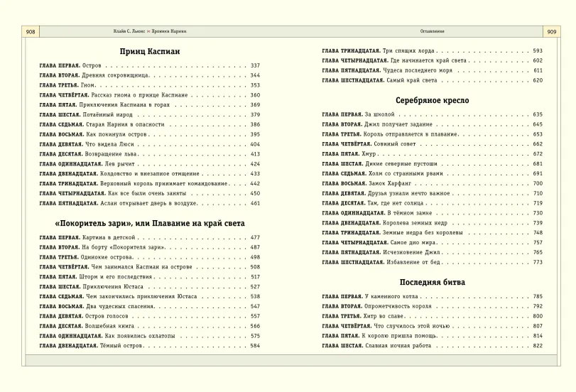Select the row 'Чудеса последнего моря'

433,70
